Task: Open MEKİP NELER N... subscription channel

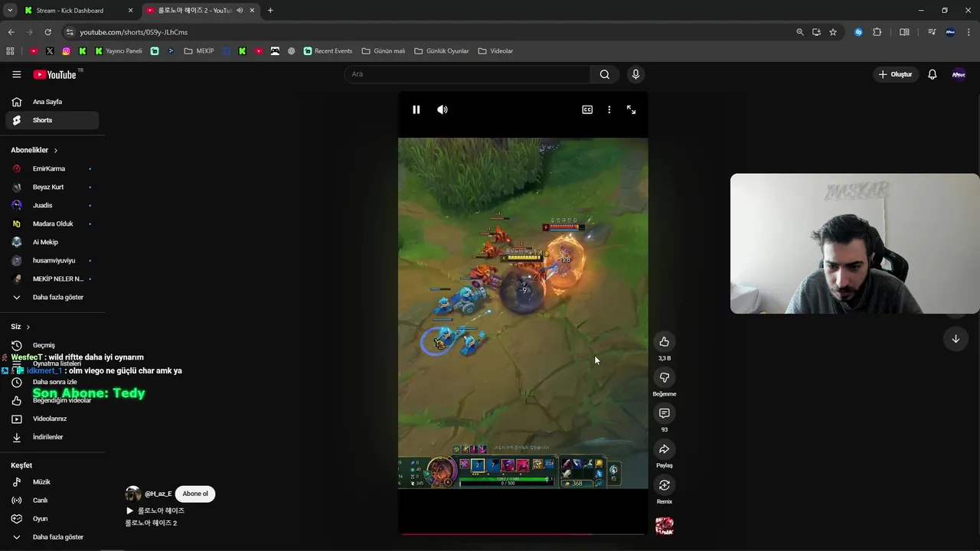Action: 52,279
